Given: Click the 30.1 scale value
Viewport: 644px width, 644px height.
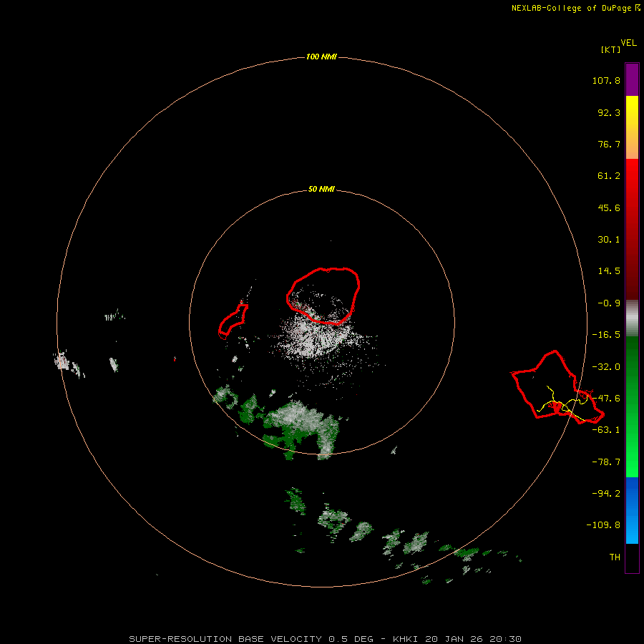Looking at the screenshot, I should click(609, 240).
